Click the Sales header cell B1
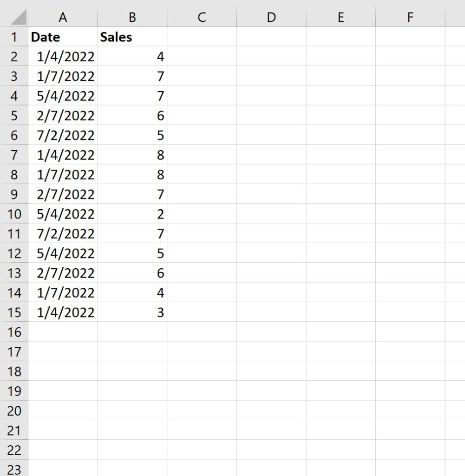This screenshot has height=476, width=465. (132, 37)
